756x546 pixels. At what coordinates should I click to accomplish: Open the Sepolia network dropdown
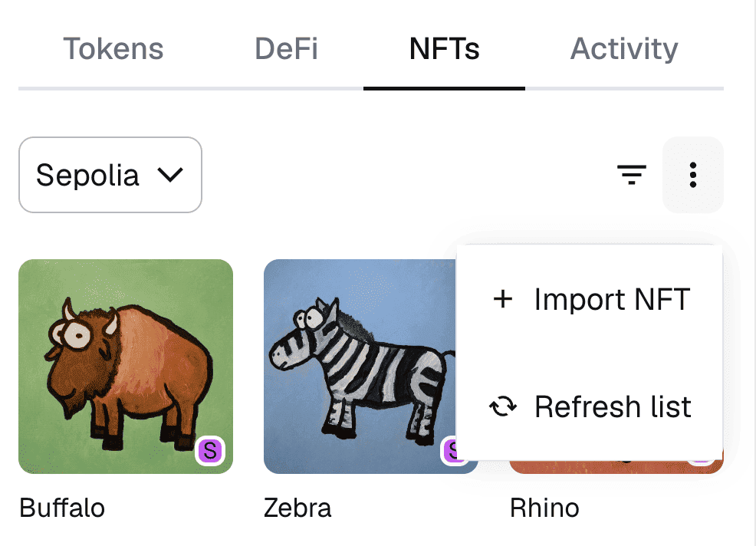point(110,176)
